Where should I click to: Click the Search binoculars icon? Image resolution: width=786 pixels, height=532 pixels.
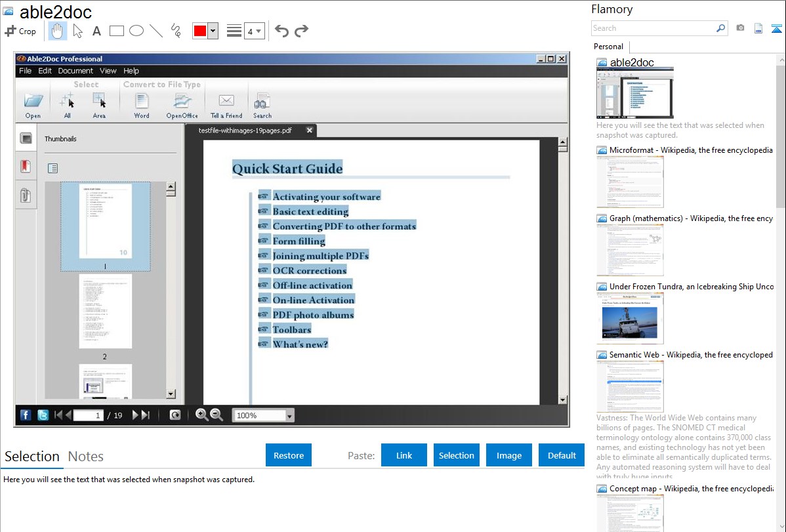click(262, 106)
